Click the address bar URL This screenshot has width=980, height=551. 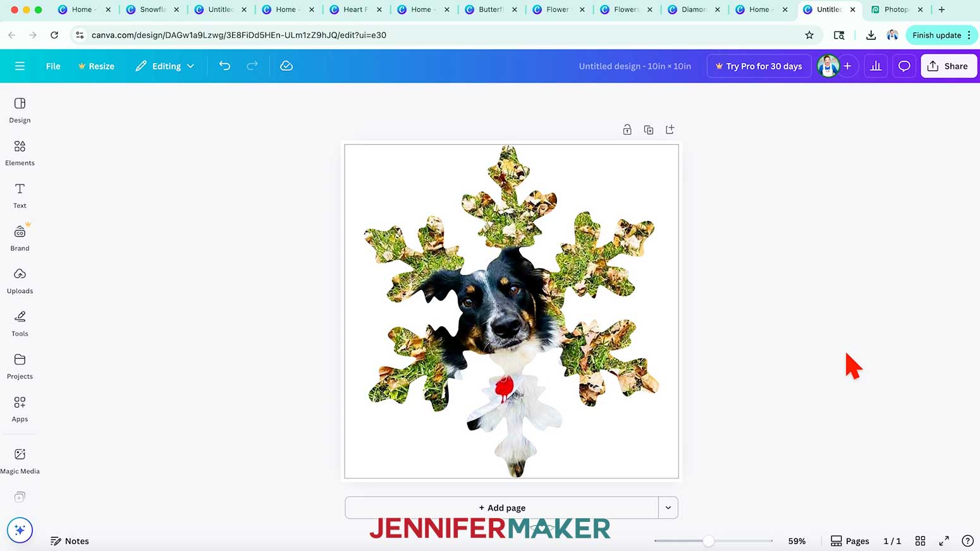click(x=239, y=35)
